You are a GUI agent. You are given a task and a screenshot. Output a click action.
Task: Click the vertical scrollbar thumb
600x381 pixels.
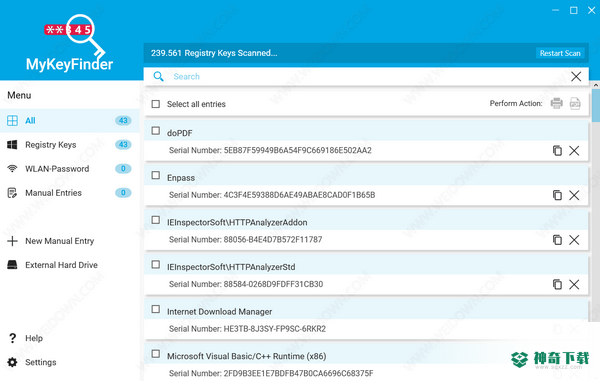596,106
